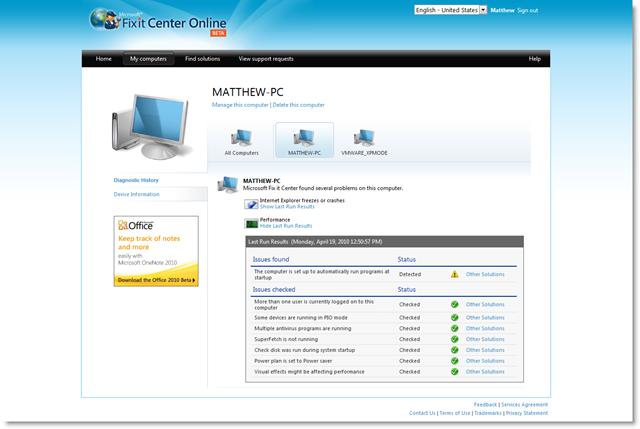Switch to Device Information section
This screenshot has width=640, height=429.
(x=136, y=194)
